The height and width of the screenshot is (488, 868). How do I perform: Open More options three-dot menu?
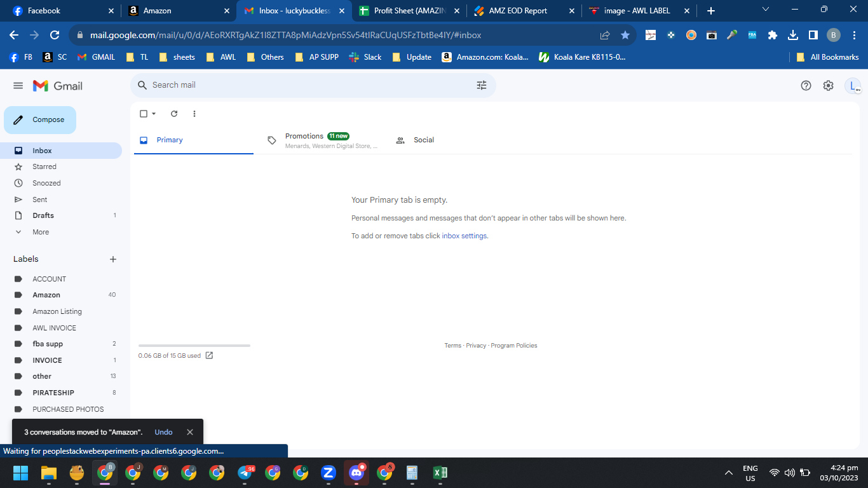point(194,114)
